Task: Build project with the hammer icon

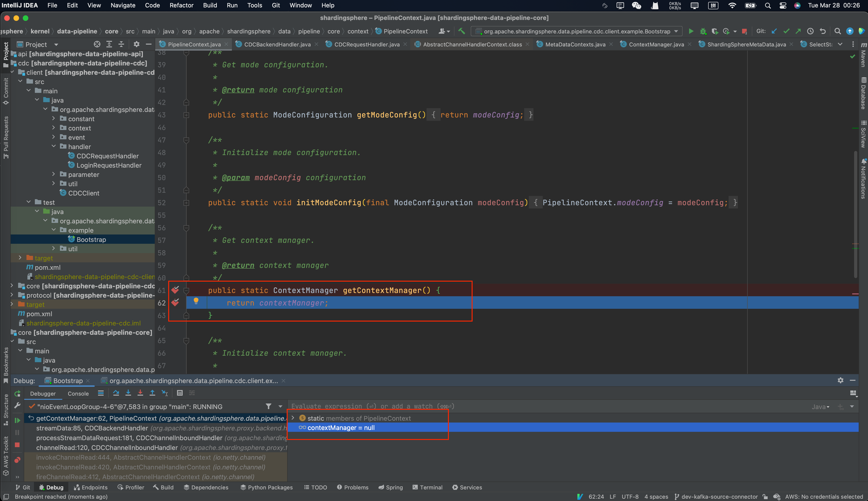Action: point(462,31)
